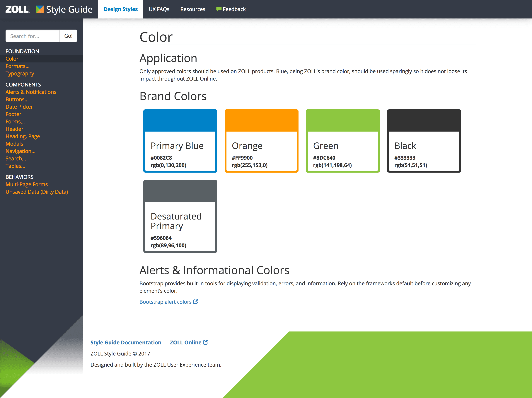Click the FOUNDATION sidebar section heading
The width and height of the screenshot is (532, 398).
coord(22,51)
